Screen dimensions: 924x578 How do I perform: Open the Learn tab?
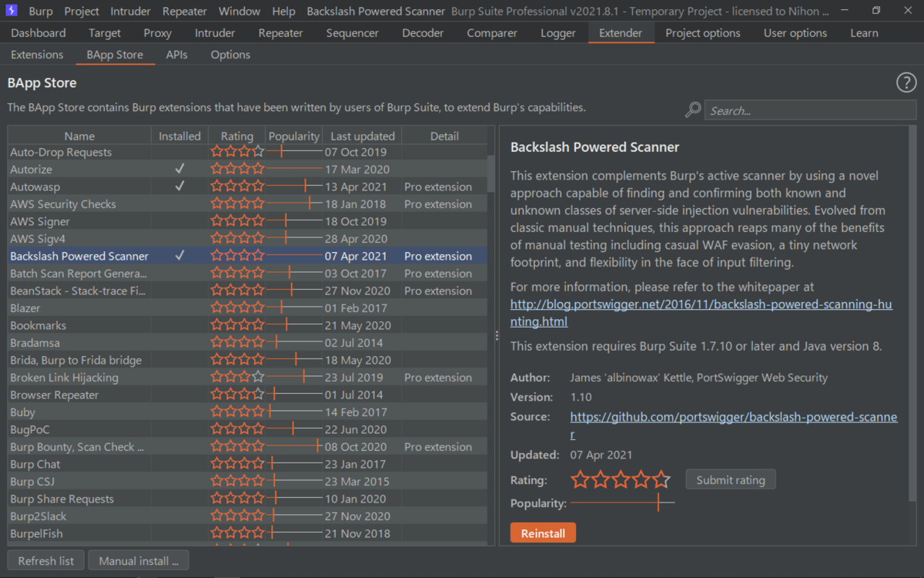click(x=864, y=33)
